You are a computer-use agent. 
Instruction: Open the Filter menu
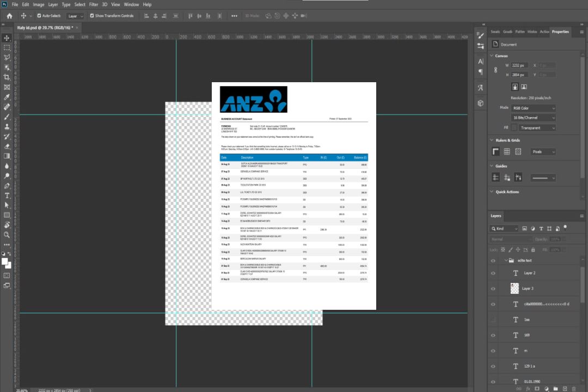94,4
